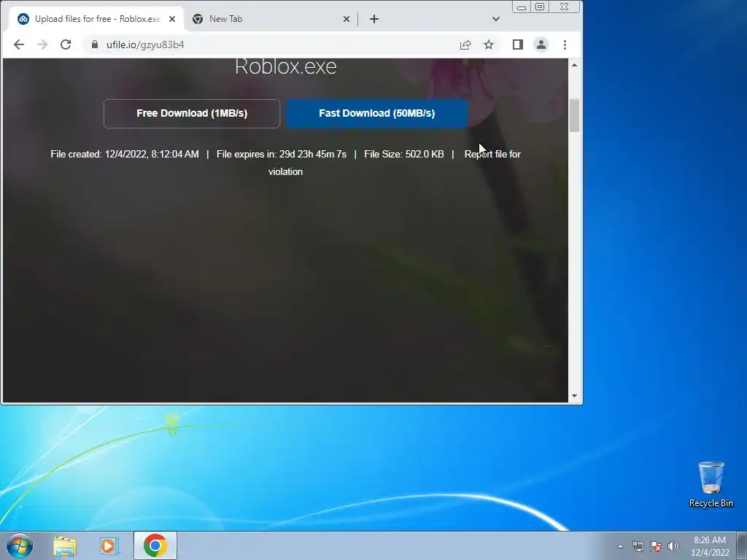Click the File expires in countdown text

(x=282, y=155)
